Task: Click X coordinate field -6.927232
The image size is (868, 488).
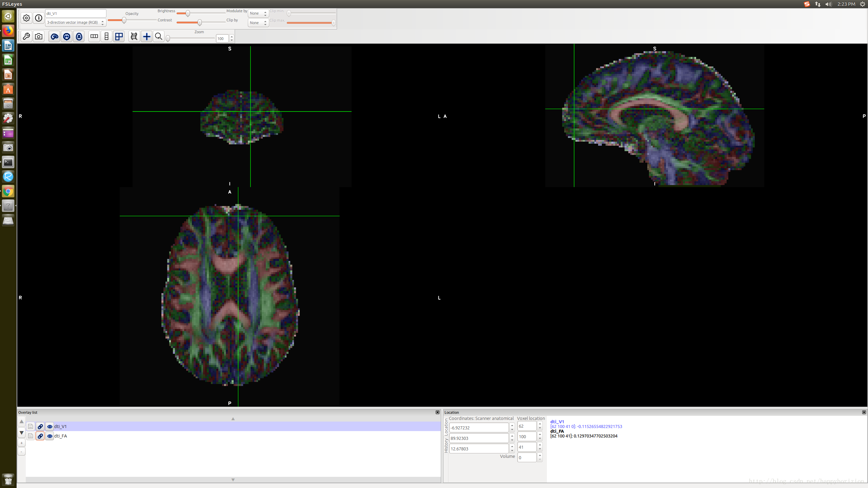Action: point(479,428)
